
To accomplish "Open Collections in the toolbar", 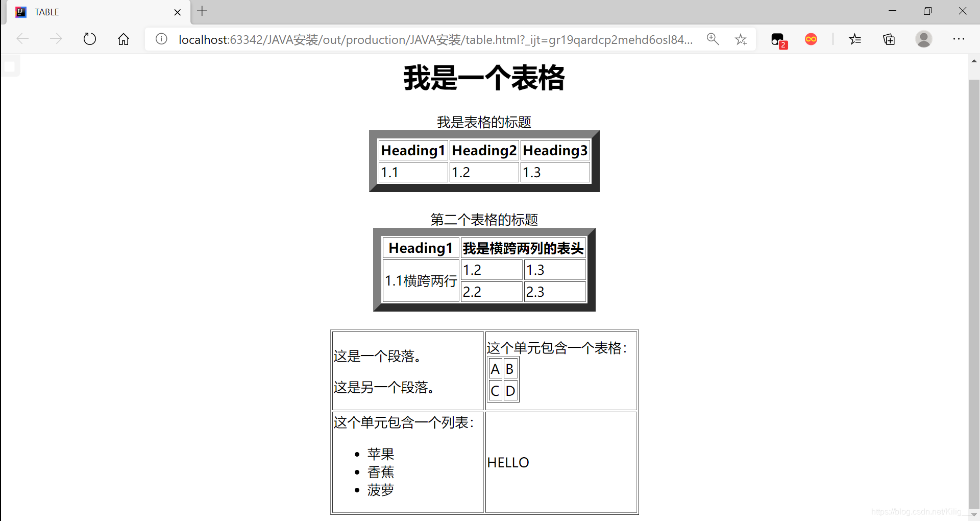I will point(889,39).
